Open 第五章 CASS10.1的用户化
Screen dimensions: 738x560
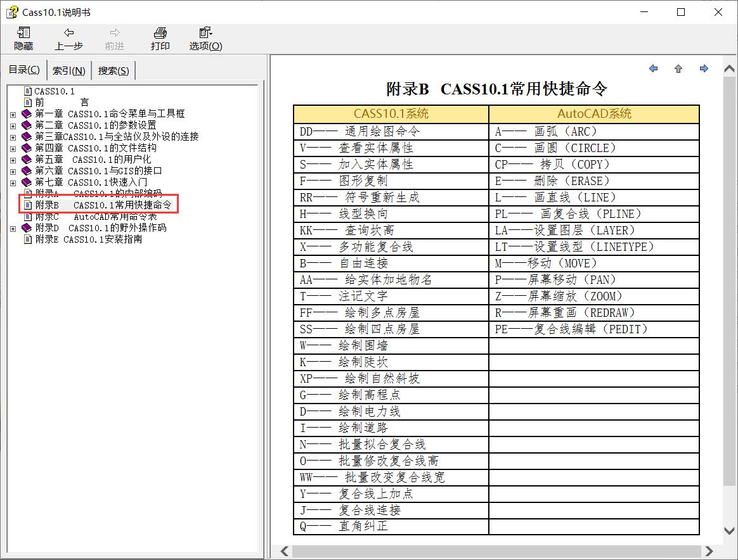point(93,160)
